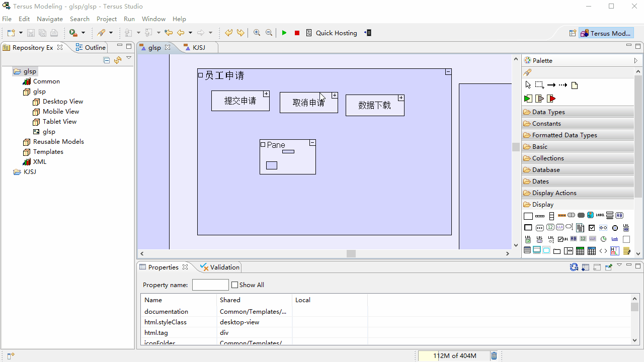Expand the Database palette drawer

[578, 170]
